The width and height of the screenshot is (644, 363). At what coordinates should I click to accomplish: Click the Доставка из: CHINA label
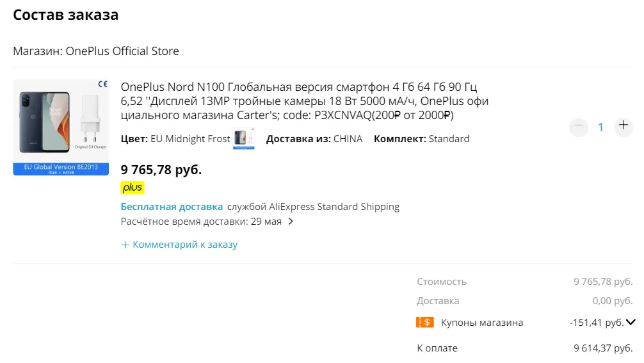(x=314, y=139)
